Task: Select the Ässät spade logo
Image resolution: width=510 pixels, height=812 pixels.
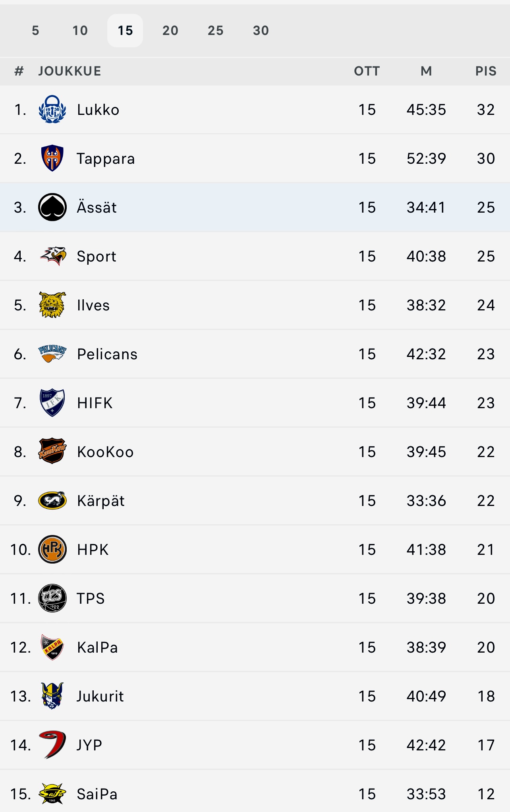Action: click(52, 207)
